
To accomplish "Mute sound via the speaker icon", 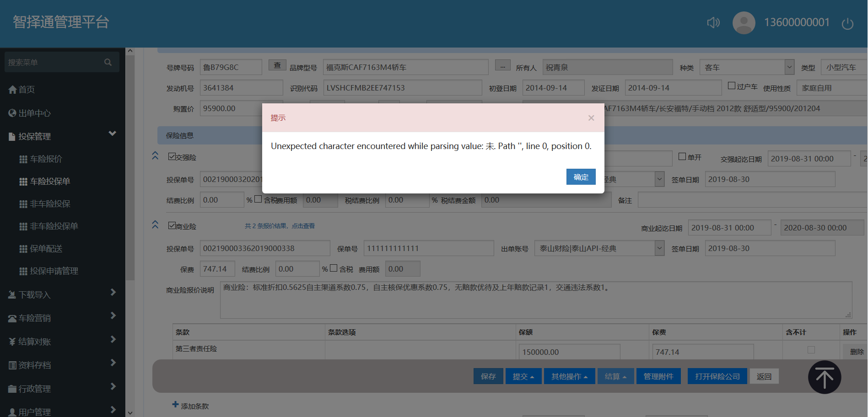I will pos(713,22).
